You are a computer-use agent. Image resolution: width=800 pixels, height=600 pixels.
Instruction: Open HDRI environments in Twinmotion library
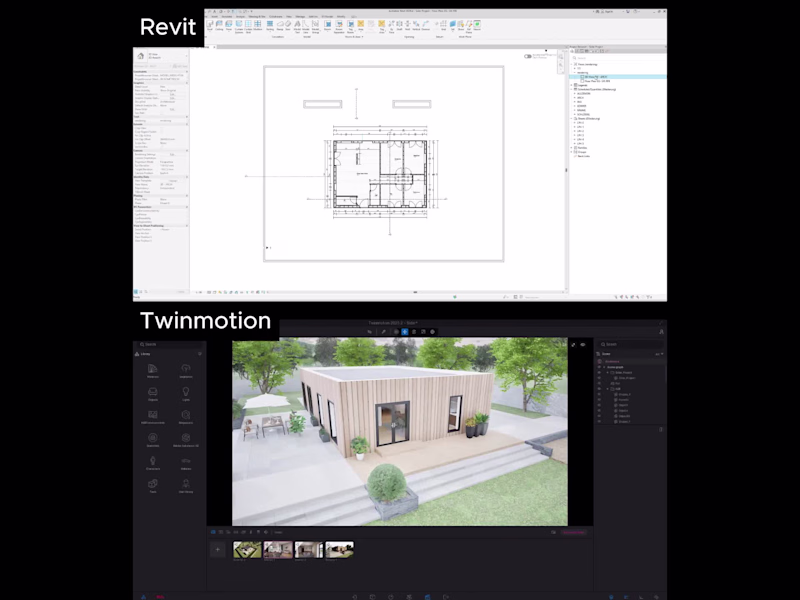(x=153, y=417)
